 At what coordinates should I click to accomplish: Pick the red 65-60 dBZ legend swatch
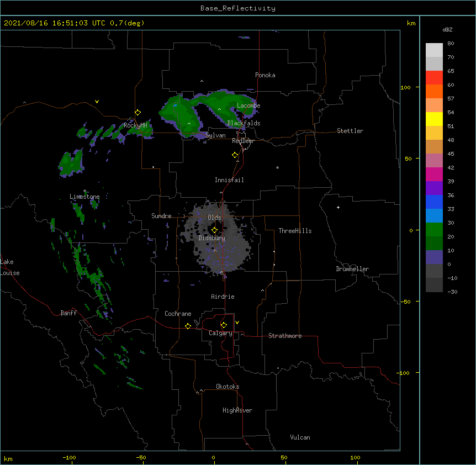434,78
